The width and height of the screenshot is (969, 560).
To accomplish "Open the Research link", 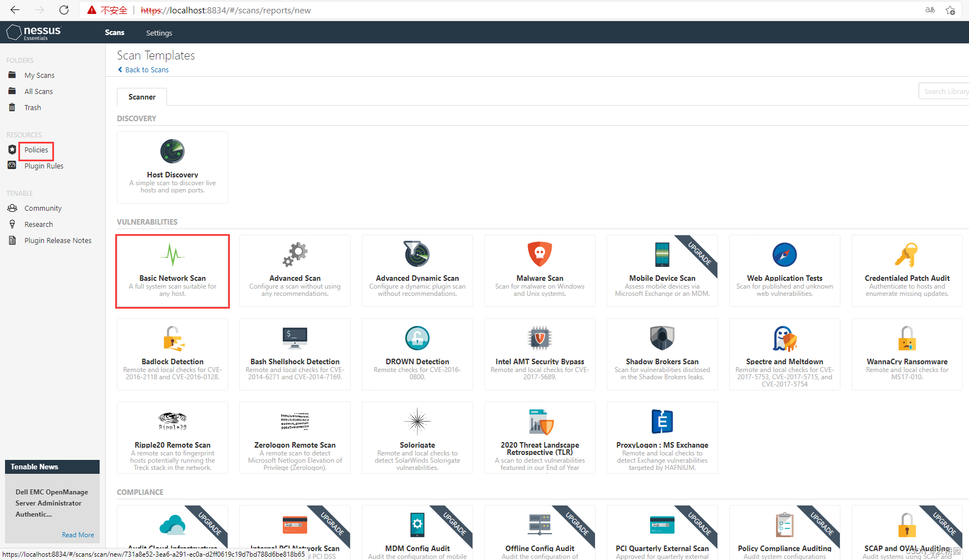I will [38, 224].
